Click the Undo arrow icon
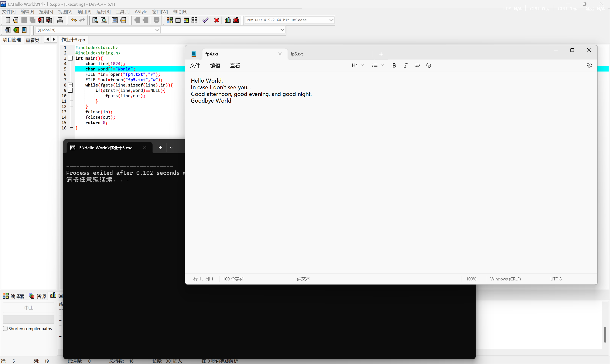The height and width of the screenshot is (364, 610). point(74,20)
